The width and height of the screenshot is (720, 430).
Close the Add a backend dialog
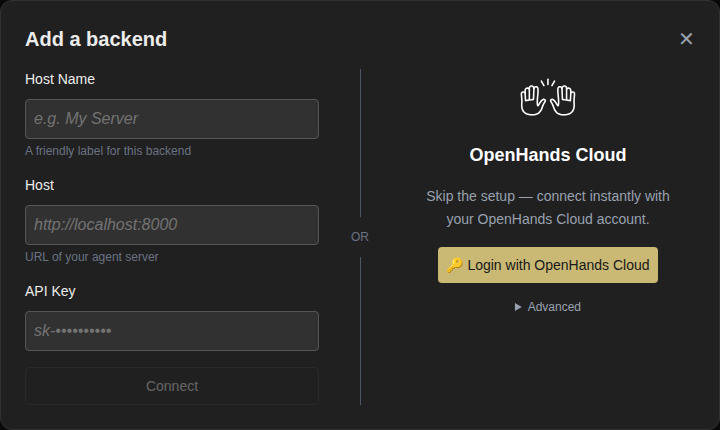coord(686,39)
